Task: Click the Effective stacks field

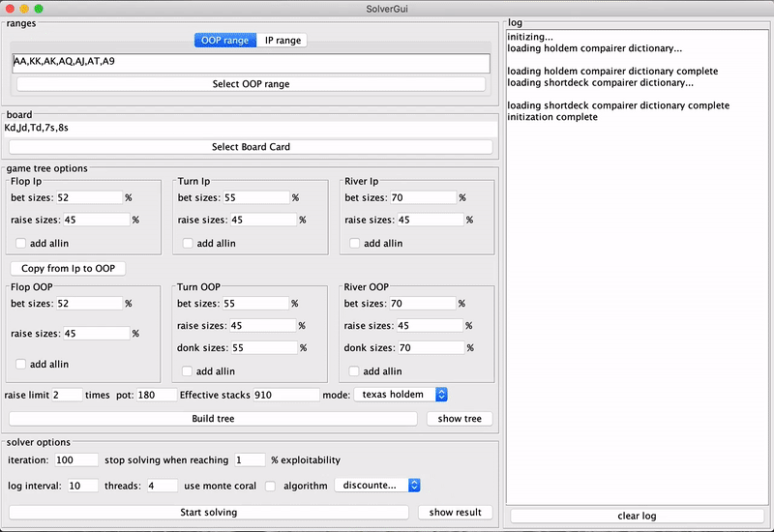Action: [286, 395]
